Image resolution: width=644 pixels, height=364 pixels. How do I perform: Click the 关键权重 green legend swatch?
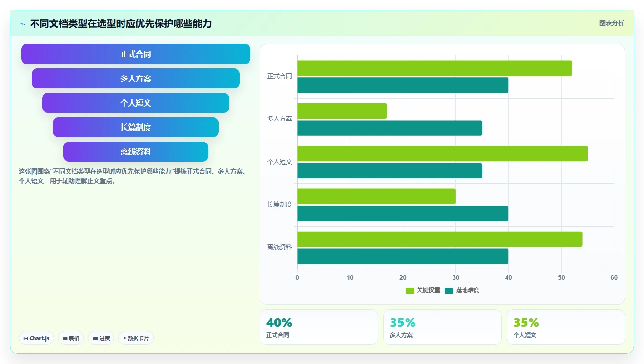410,291
